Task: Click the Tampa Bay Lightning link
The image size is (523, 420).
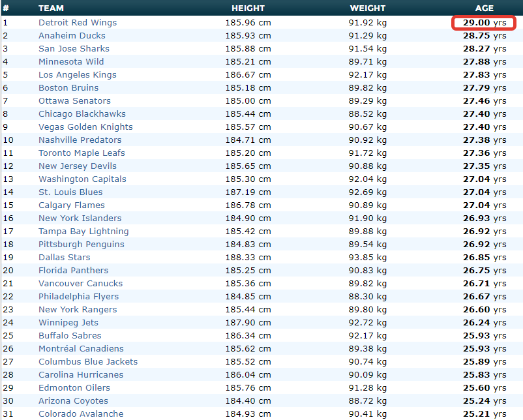Action: pos(83,232)
